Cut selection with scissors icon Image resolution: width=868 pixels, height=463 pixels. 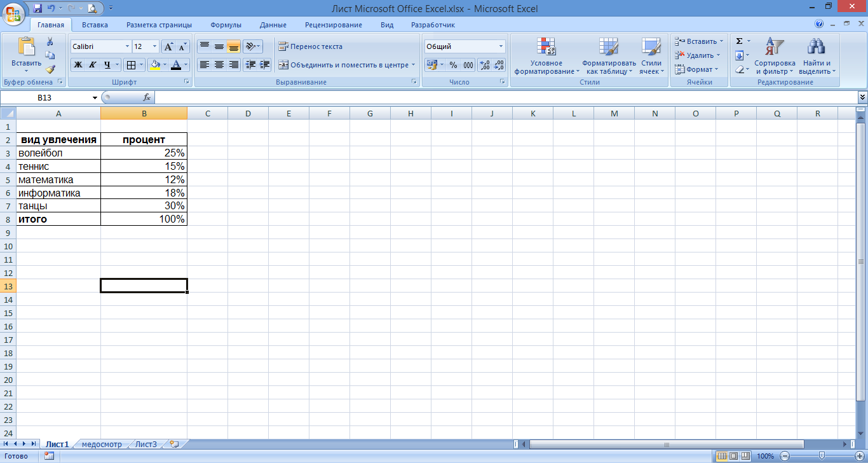(x=50, y=41)
